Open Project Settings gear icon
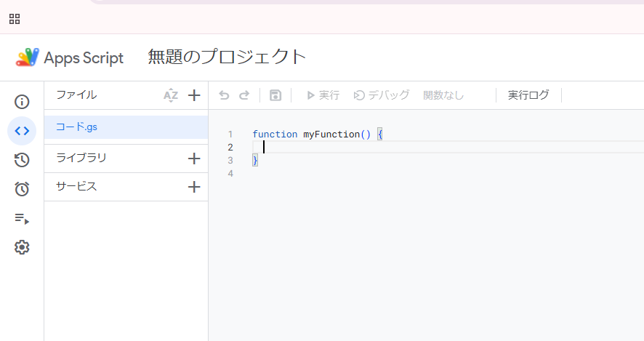The image size is (644, 341). pyautogui.click(x=22, y=247)
